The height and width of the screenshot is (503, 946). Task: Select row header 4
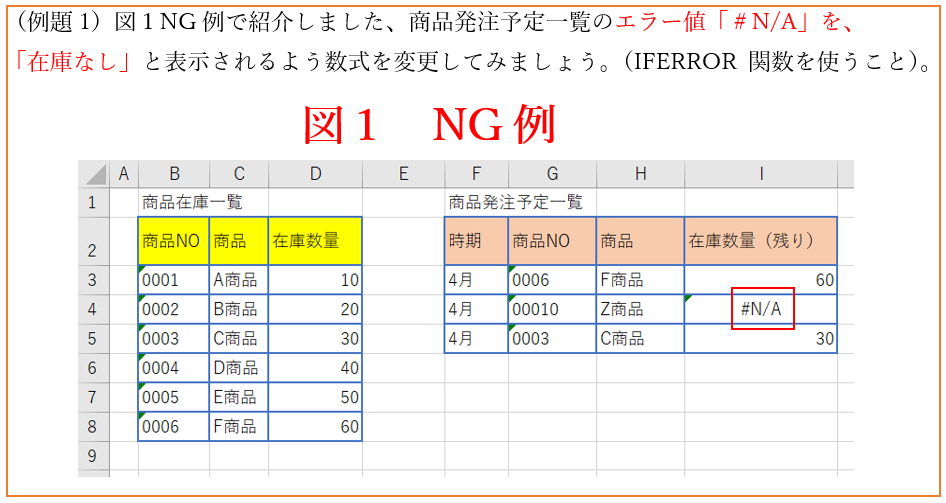[x=93, y=310]
